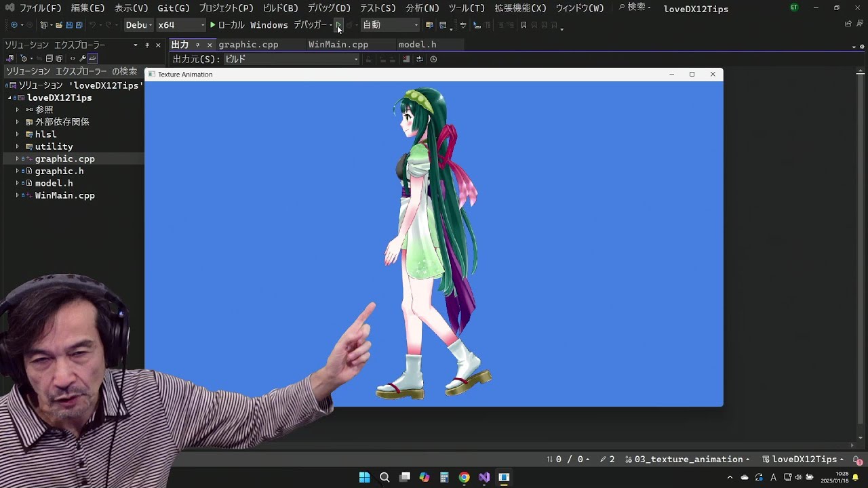Click the pending changes pencil count 2
868x488 pixels.
[607, 460]
